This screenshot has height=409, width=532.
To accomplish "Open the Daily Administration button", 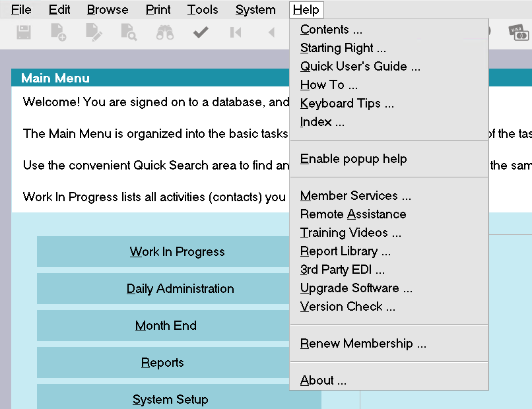I will (180, 289).
